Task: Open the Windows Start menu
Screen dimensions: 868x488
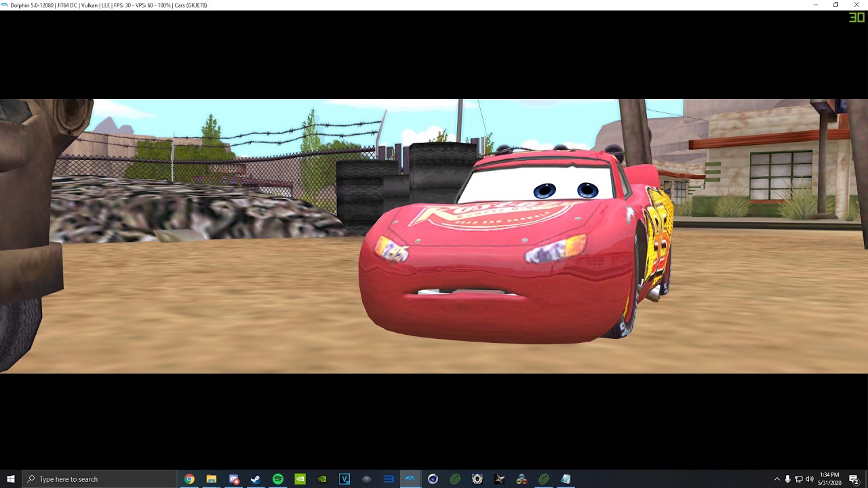Action: click(x=11, y=479)
